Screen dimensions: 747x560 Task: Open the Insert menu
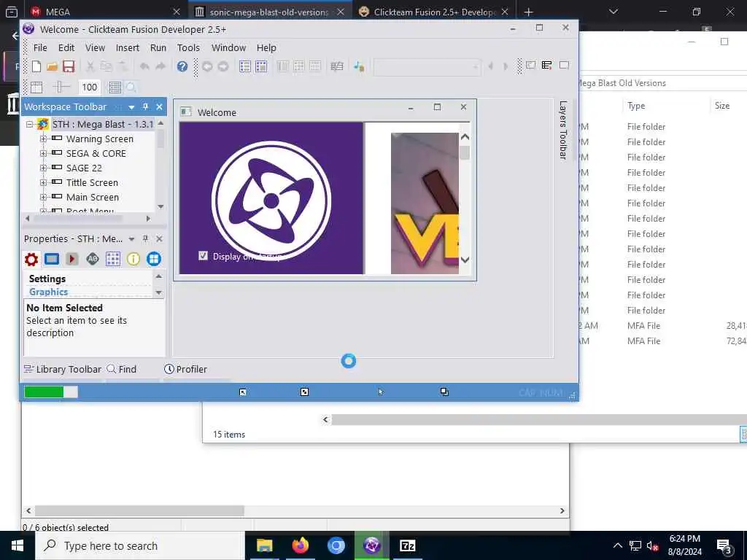(127, 47)
